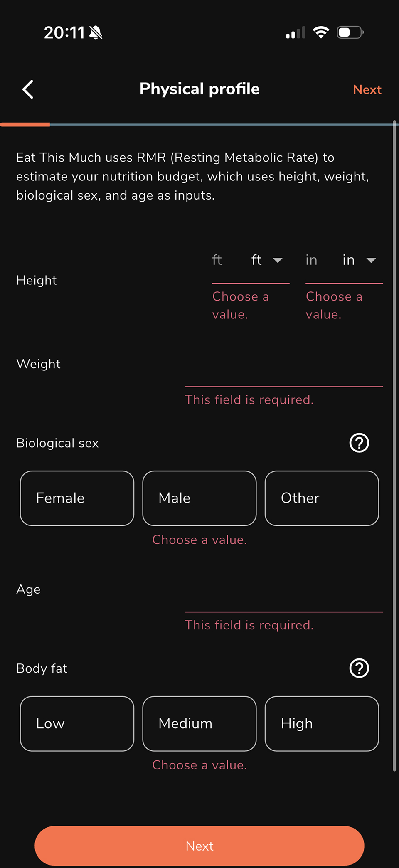Tap the battery status icon

pyautogui.click(x=350, y=32)
